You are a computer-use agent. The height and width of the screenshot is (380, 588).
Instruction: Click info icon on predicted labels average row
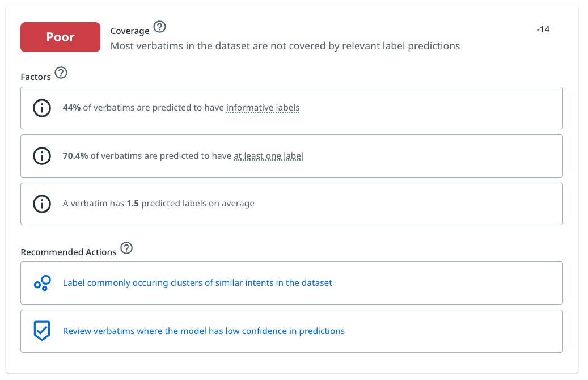point(42,204)
